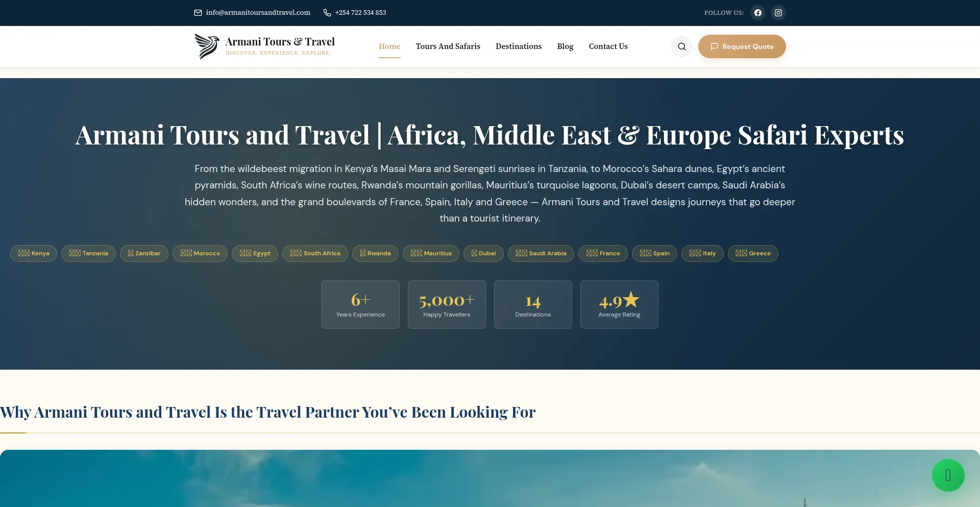Select the Egypt destination chip

tap(255, 253)
